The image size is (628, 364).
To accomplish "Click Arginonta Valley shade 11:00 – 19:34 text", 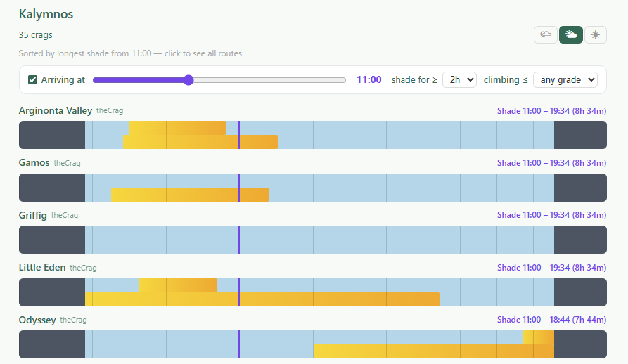I will tap(551, 111).
